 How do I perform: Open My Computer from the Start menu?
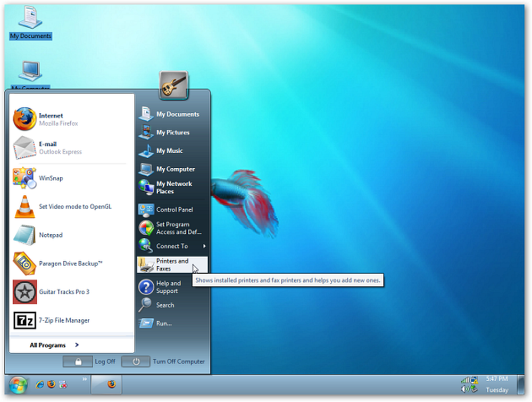tap(172, 169)
